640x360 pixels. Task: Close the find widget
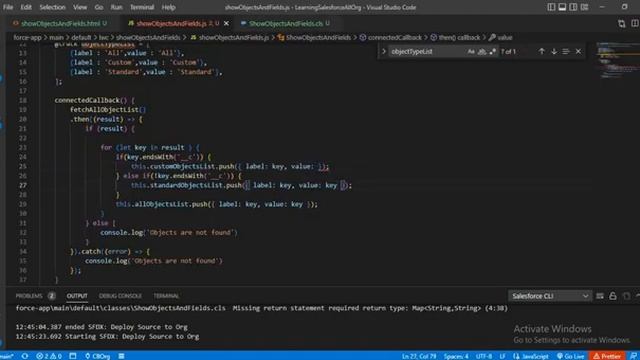578,51
